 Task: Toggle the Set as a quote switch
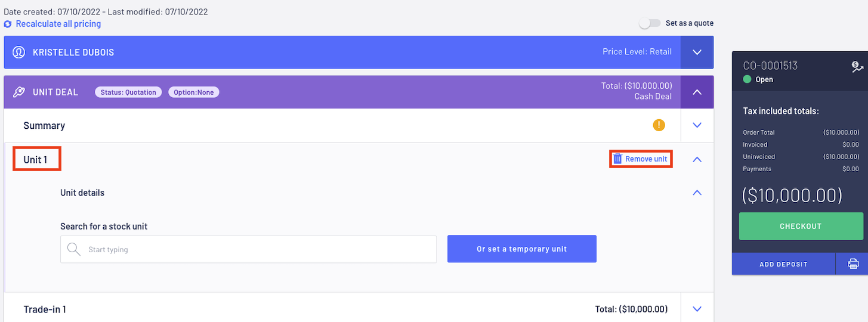650,23
